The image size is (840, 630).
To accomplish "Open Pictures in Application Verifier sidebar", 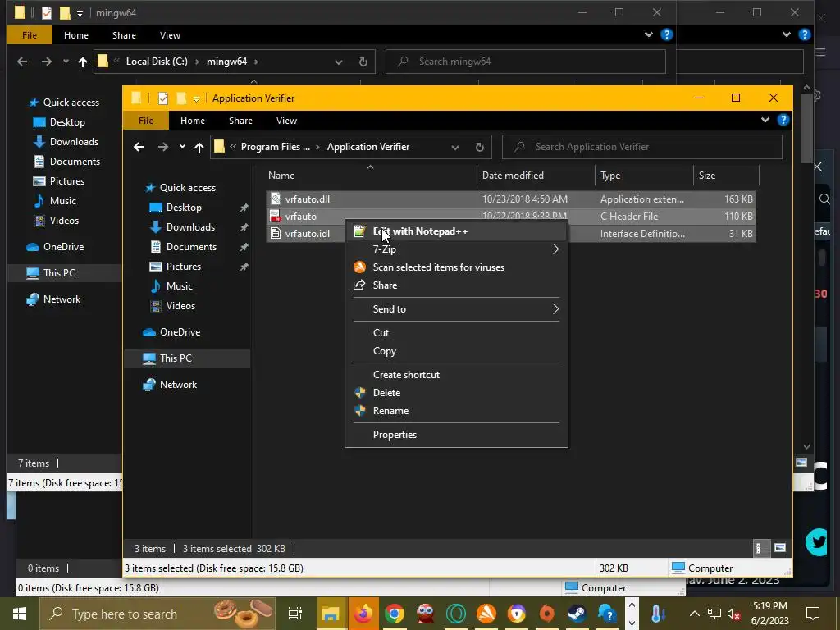I will tap(183, 267).
